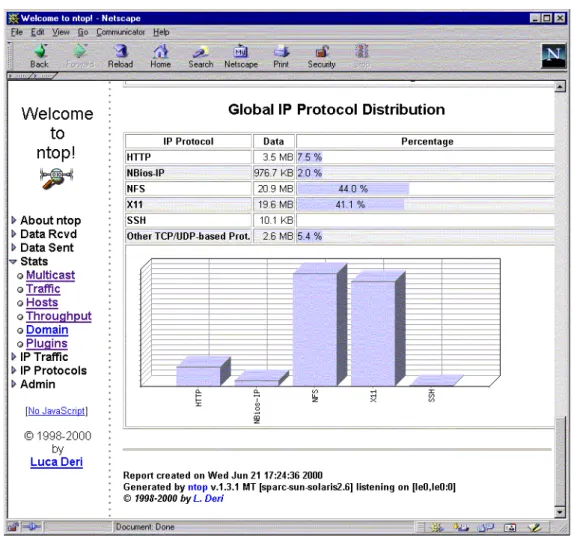Click the padlock icon in status bar
The width and height of the screenshot is (574, 537).
13,527
